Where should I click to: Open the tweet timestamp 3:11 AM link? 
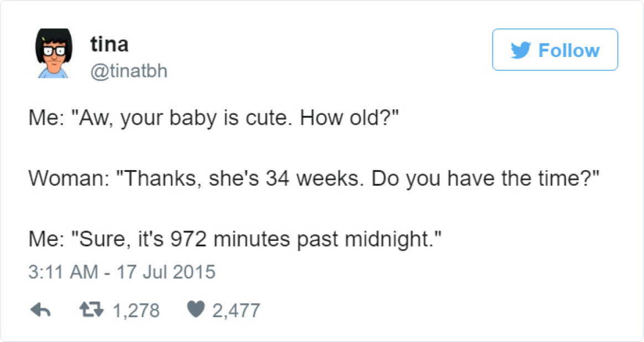(63, 272)
